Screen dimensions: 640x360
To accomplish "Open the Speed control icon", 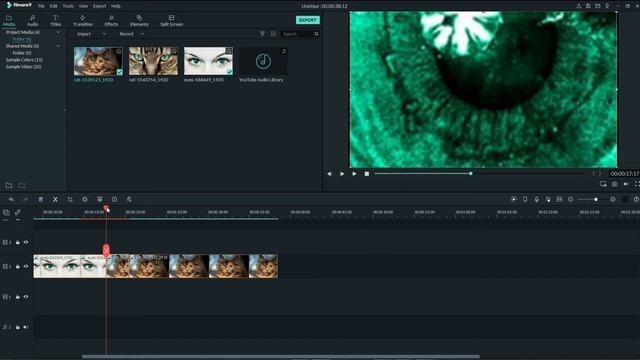I will pyautogui.click(x=85, y=199).
